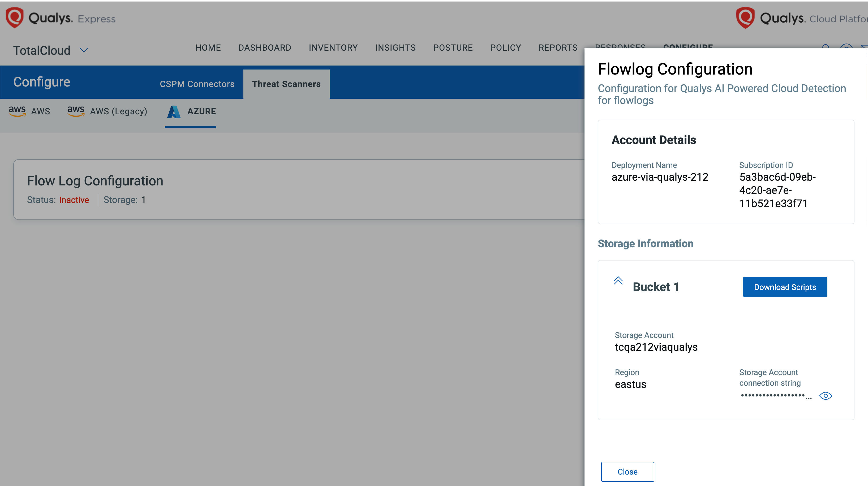Image resolution: width=868 pixels, height=486 pixels.
Task: Open the RESPONSES tab
Action: pyautogui.click(x=620, y=46)
